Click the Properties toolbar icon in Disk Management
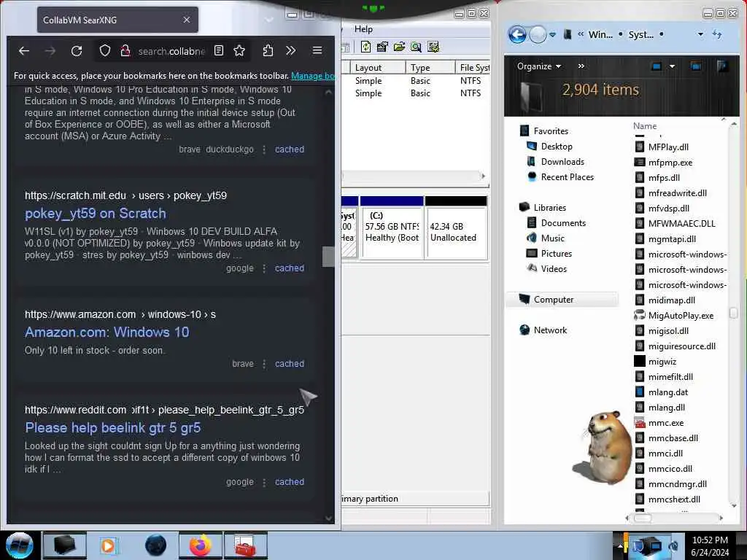 click(x=382, y=47)
